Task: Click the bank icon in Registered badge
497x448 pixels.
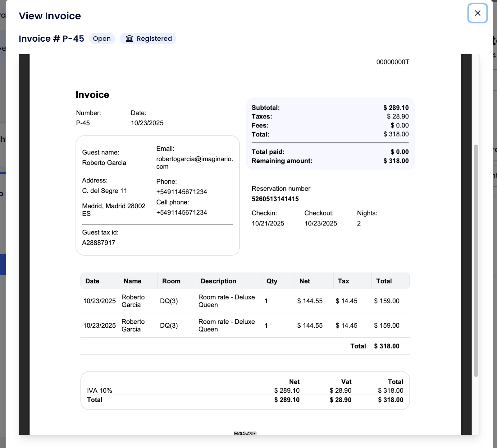Action: 129,39
